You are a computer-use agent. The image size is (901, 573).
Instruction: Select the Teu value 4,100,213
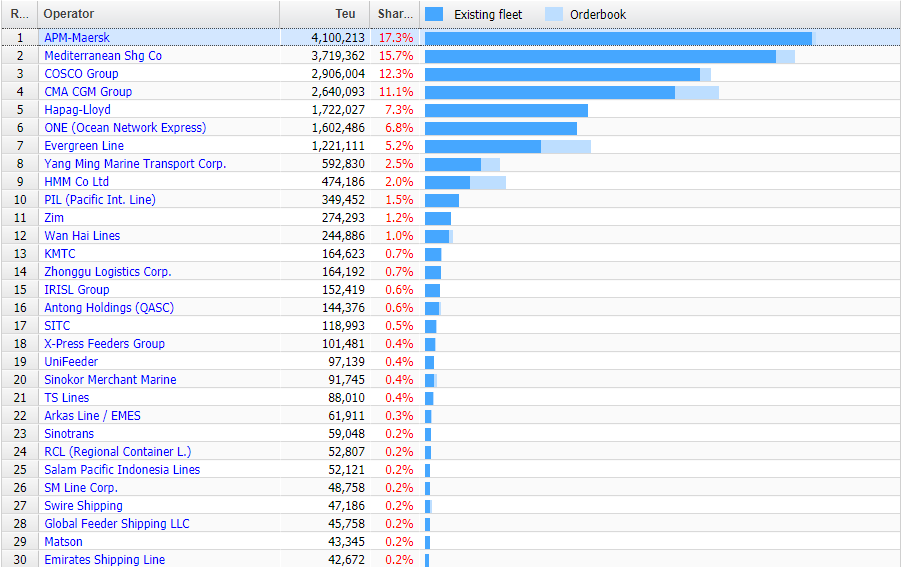[338, 38]
